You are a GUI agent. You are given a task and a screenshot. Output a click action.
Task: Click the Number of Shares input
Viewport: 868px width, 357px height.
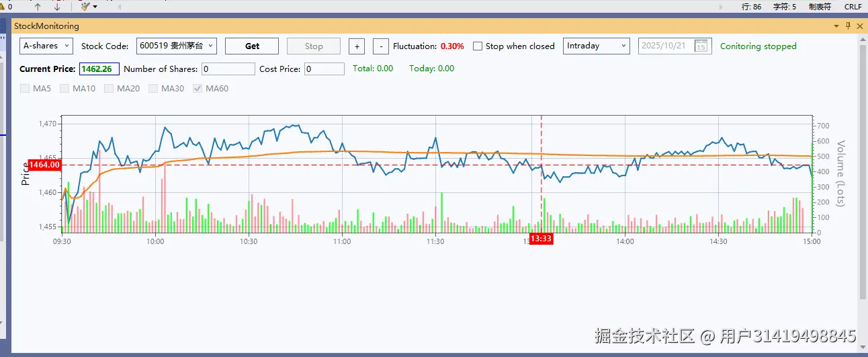[228, 69]
